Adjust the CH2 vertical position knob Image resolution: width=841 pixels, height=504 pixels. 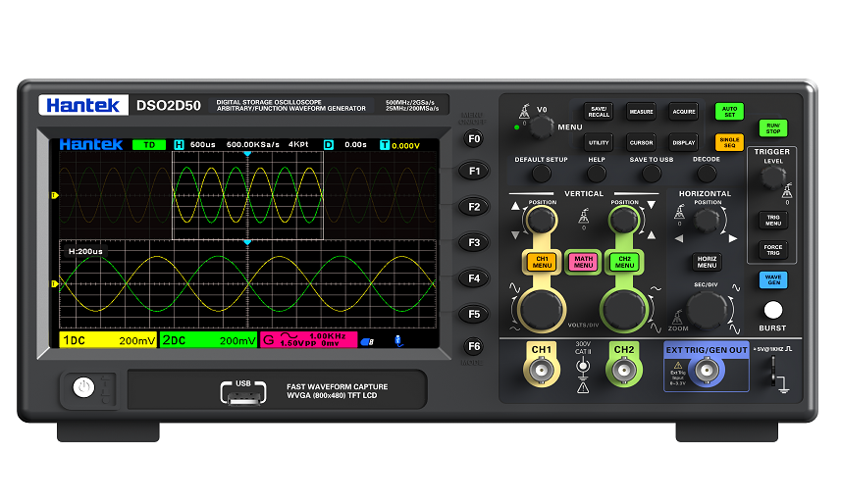point(624,220)
